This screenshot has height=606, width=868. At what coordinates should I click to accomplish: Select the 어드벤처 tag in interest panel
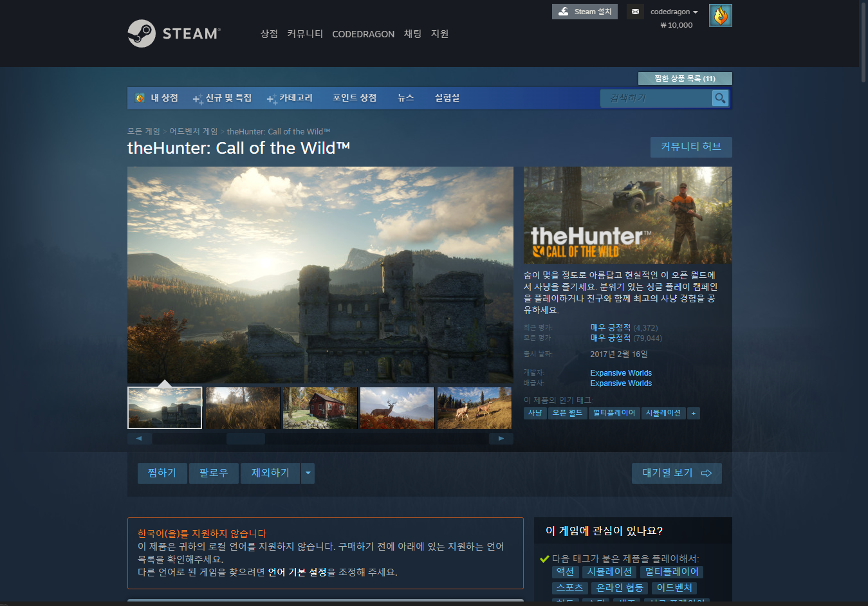tap(674, 588)
